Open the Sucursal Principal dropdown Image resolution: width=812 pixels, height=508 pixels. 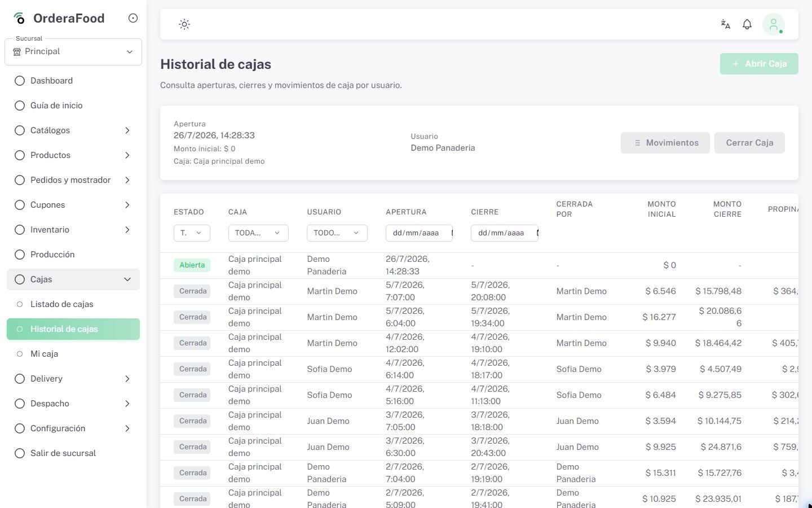73,52
